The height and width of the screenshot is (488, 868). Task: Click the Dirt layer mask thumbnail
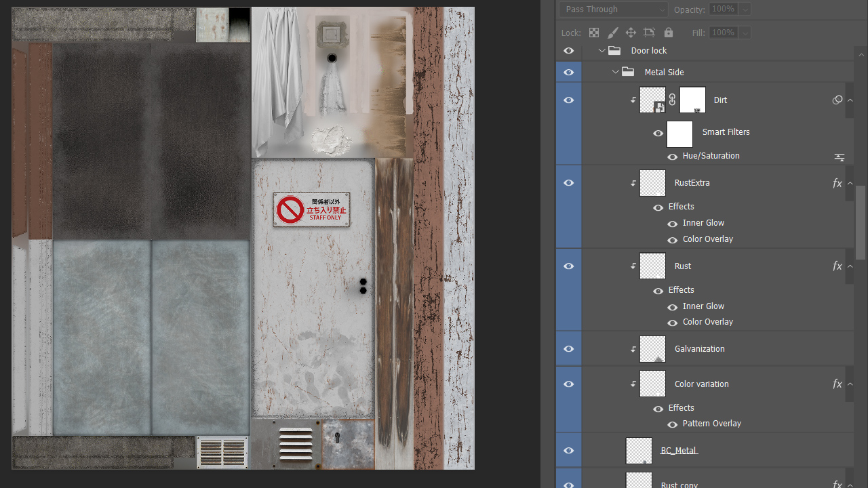[692, 100]
